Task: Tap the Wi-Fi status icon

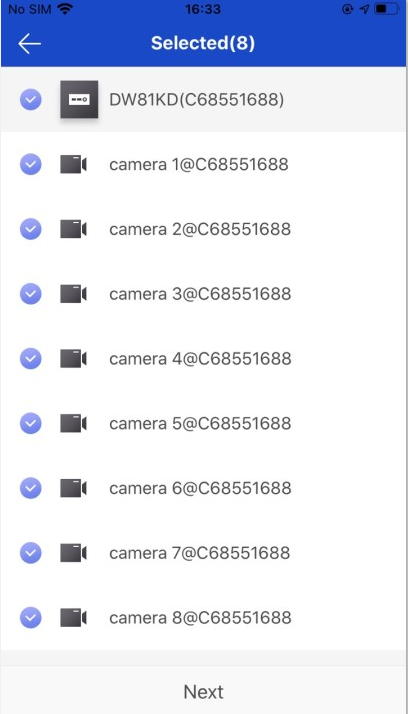Action: point(65,9)
